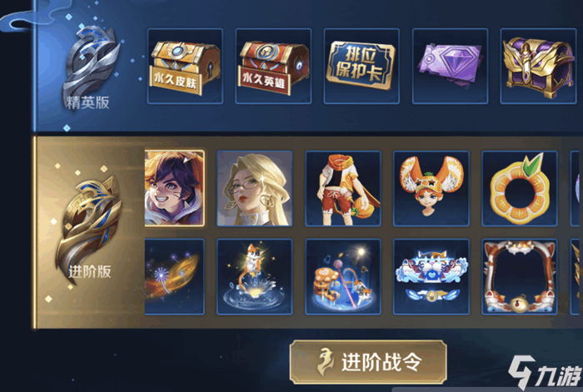
Task: Click the purple diamond ticket reward
Action: (450, 66)
